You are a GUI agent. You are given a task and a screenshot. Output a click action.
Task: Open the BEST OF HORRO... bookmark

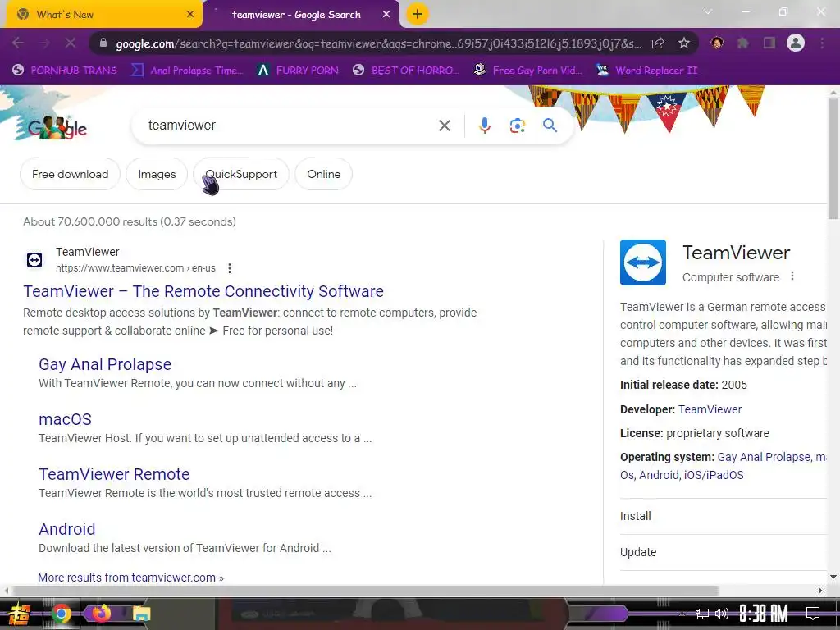406,71
